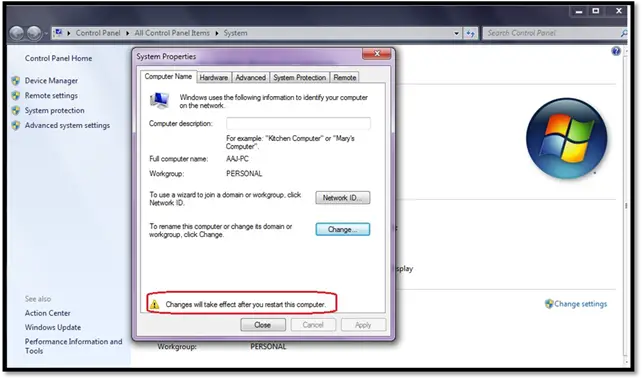Click the Advanced system settings shield icon
The height and width of the screenshot is (378, 642).
tap(16, 125)
